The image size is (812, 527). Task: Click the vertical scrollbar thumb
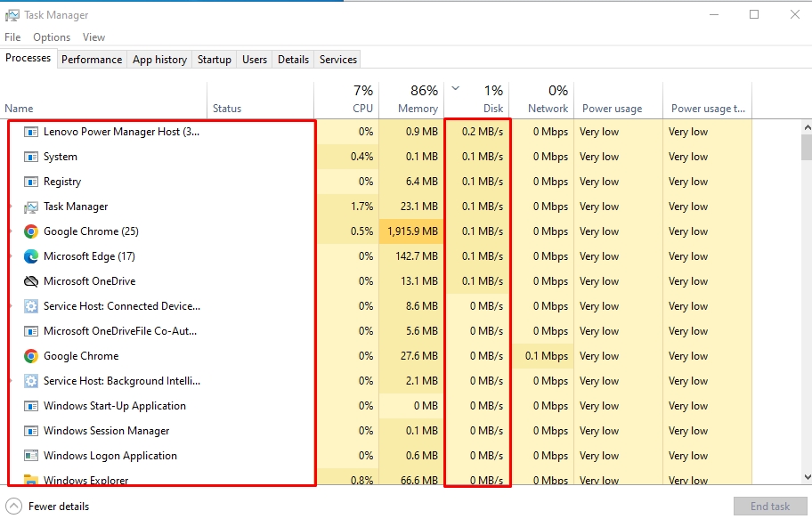click(807, 147)
